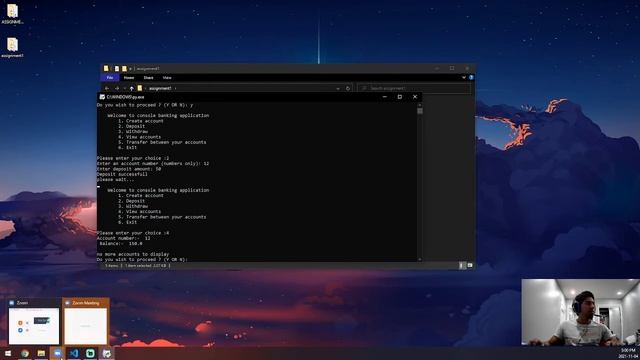Screen dimensions: 640x360
Task: Click the Search assignment1 box
Action: click(x=414, y=88)
